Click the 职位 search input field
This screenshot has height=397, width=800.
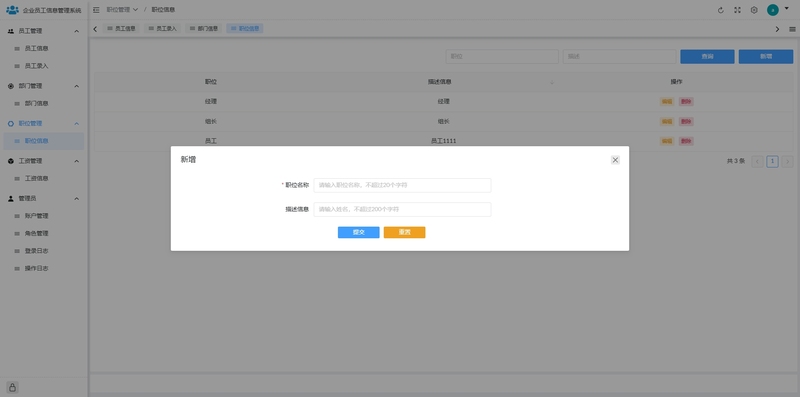pyautogui.click(x=502, y=57)
